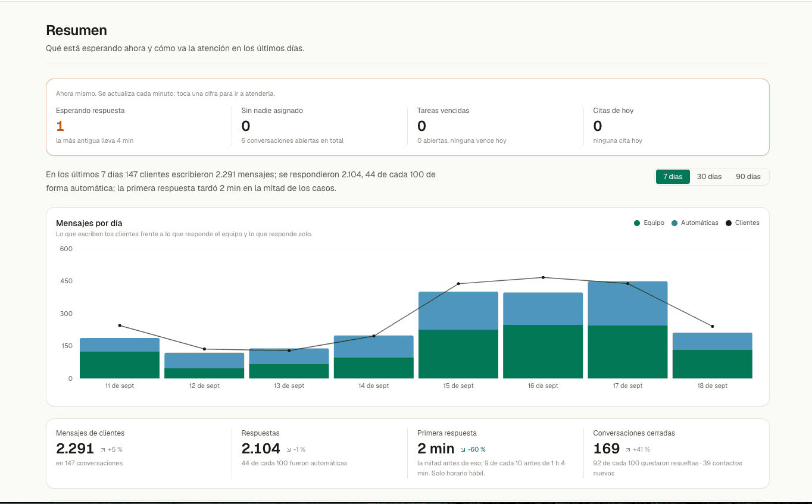Click the -1 % trend arrow icon
The height and width of the screenshot is (504, 812).
point(289,450)
